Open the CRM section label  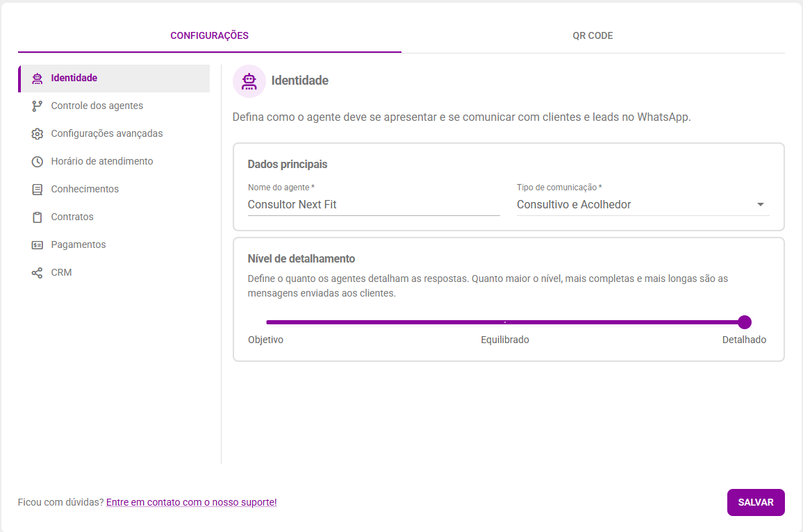pyautogui.click(x=61, y=272)
